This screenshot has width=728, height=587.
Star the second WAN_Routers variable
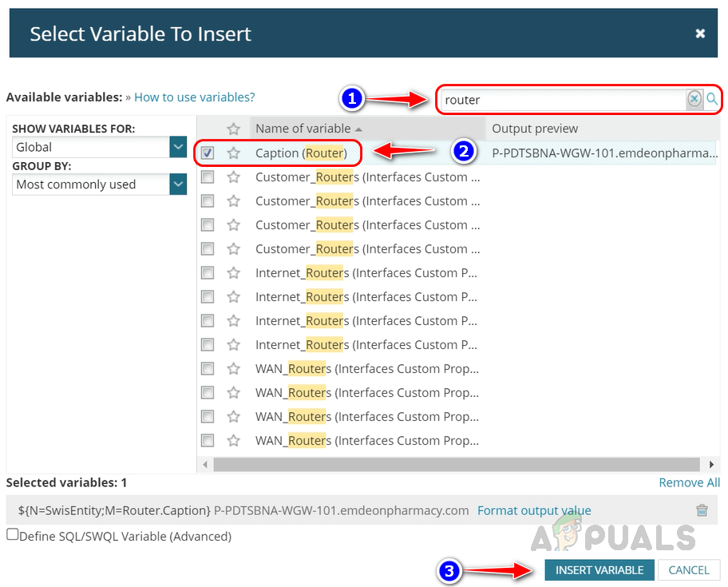[x=234, y=392]
